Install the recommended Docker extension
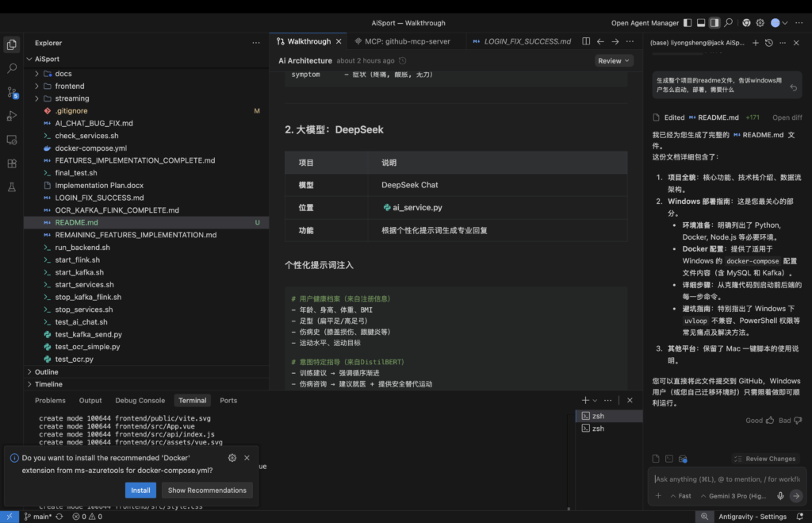Viewport: 812px width, 523px height. [x=140, y=490]
